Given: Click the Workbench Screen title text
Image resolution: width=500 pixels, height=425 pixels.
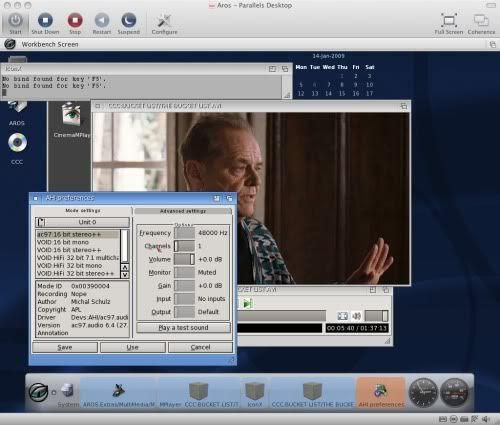Looking at the screenshot, I should pyautogui.click(x=50, y=44).
